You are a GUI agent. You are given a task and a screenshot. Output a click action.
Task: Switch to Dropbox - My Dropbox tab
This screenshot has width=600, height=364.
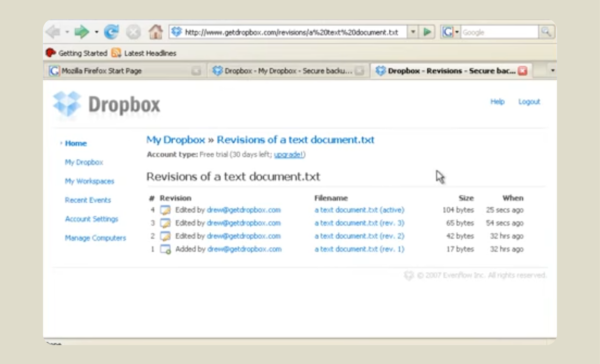coord(288,71)
